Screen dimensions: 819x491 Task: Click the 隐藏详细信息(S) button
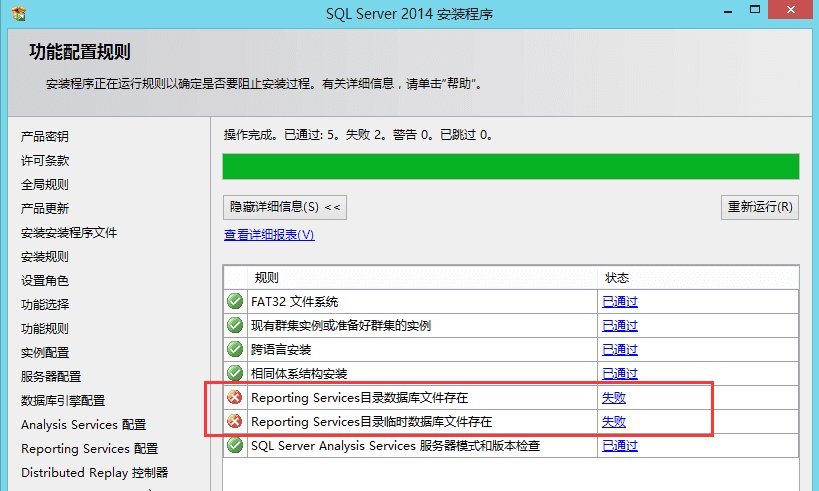pyautogui.click(x=285, y=207)
